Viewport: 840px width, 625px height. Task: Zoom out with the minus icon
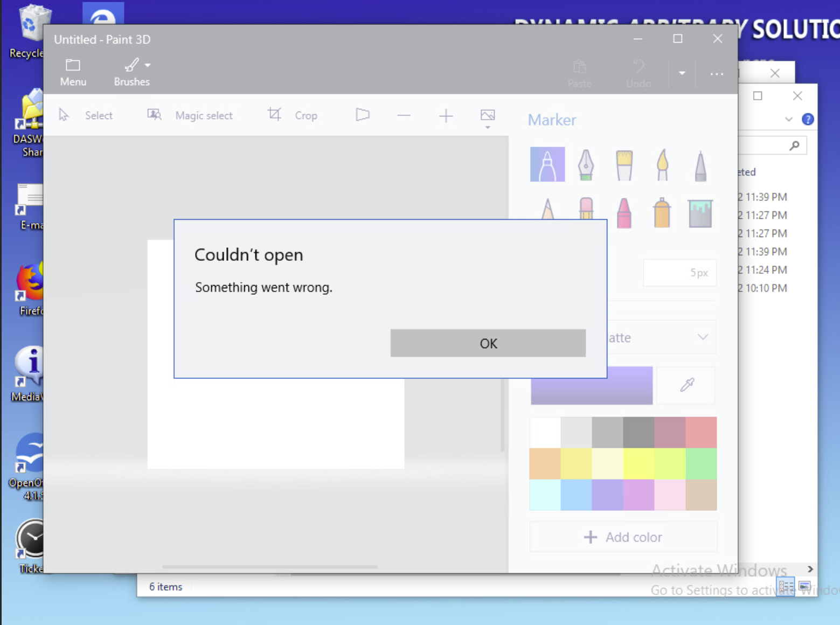404,115
